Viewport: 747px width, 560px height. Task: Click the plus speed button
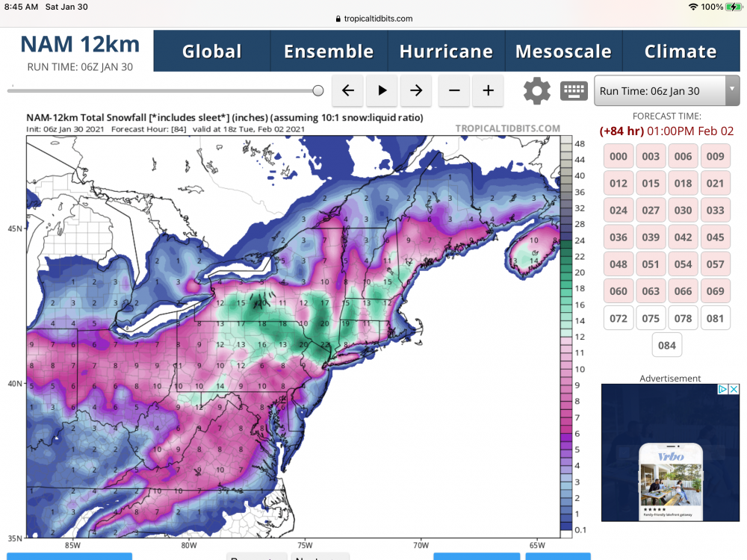(488, 90)
